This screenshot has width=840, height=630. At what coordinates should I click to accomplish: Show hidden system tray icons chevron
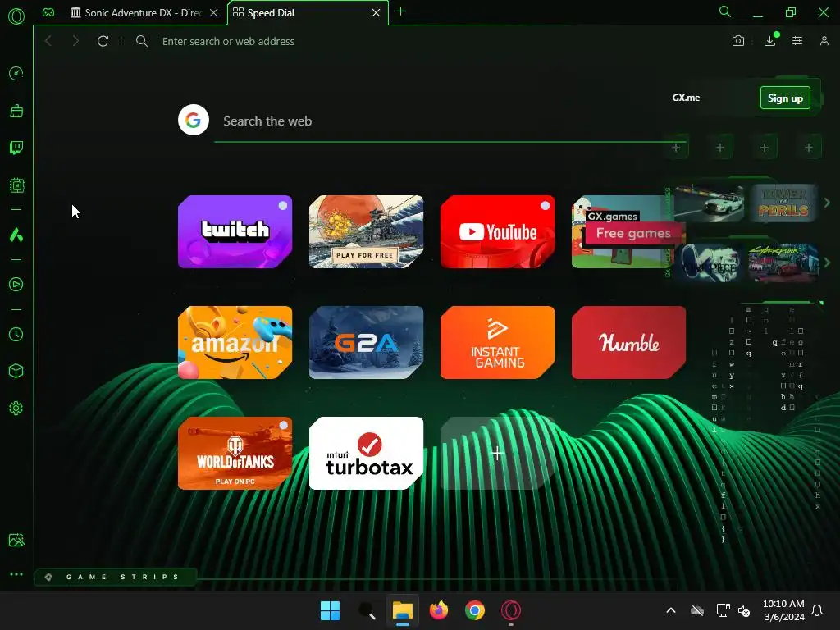pyautogui.click(x=671, y=610)
